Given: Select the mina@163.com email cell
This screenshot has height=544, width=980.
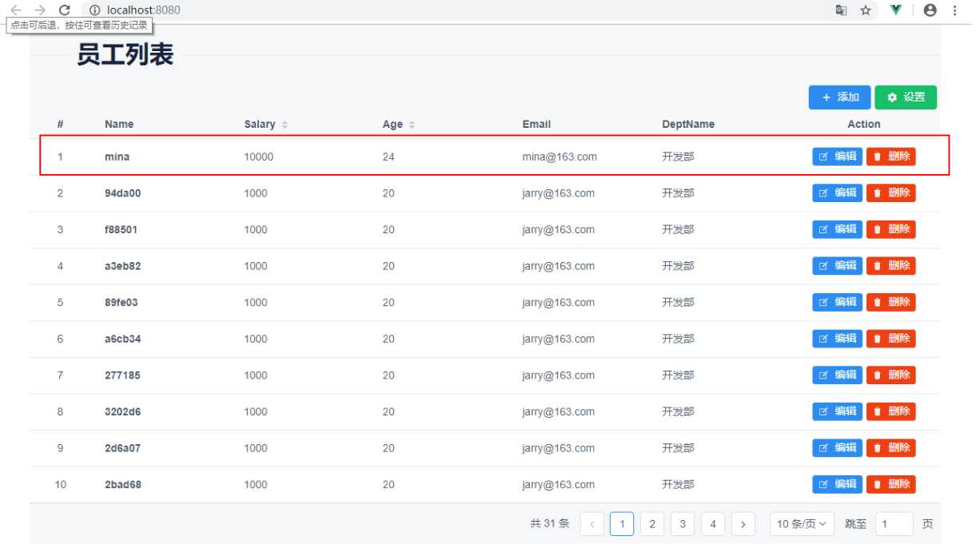Looking at the screenshot, I should (560, 157).
